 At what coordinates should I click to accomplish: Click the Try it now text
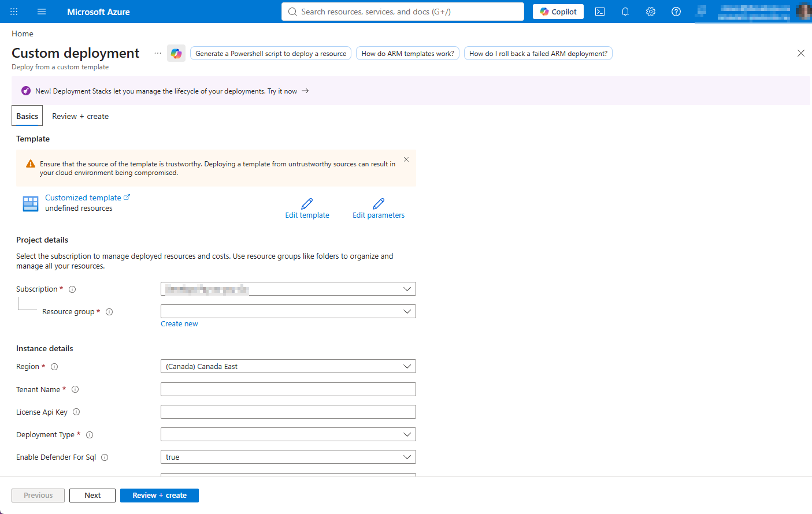coord(282,91)
